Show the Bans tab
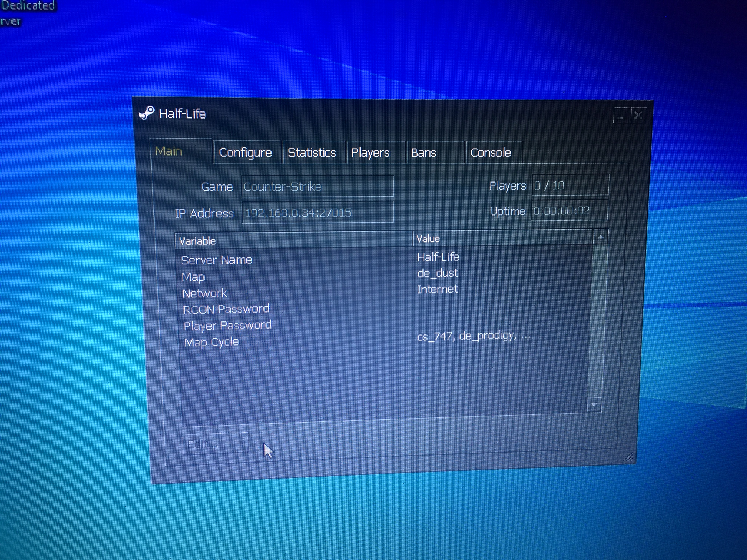This screenshot has width=747, height=560. pos(424,153)
